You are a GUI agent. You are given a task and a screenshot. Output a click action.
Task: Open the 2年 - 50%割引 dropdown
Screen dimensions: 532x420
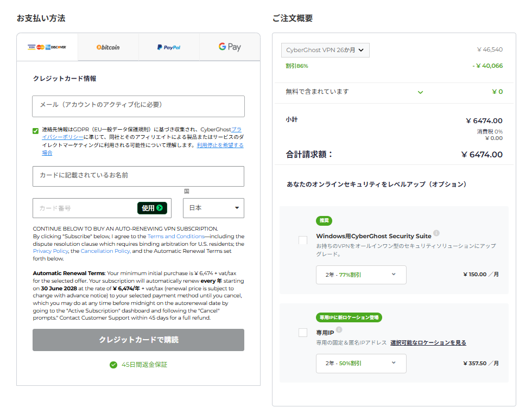pyautogui.click(x=361, y=364)
